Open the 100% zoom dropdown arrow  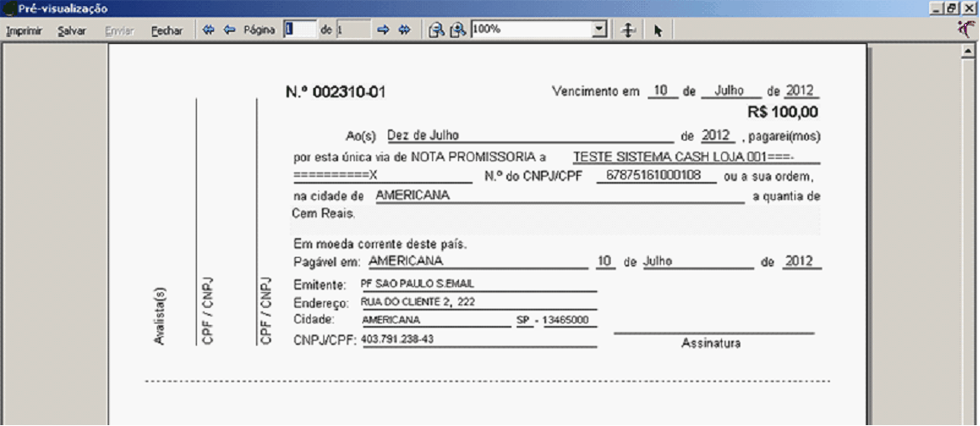coord(600,29)
